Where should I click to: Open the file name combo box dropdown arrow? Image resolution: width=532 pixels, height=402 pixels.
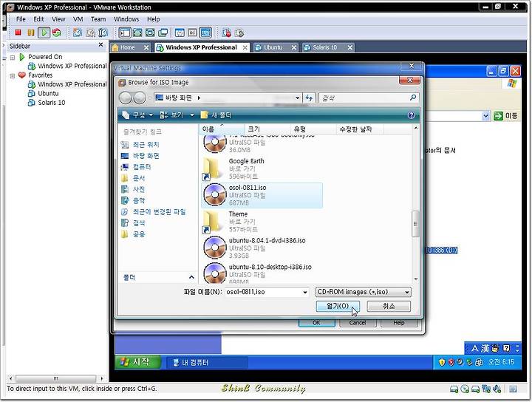pyautogui.click(x=305, y=292)
